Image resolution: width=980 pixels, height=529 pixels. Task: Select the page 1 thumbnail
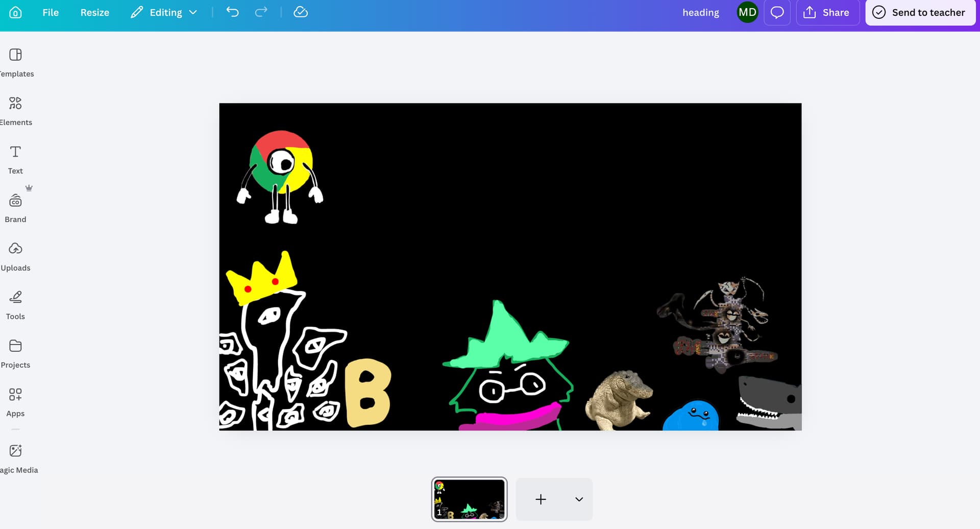pos(469,499)
